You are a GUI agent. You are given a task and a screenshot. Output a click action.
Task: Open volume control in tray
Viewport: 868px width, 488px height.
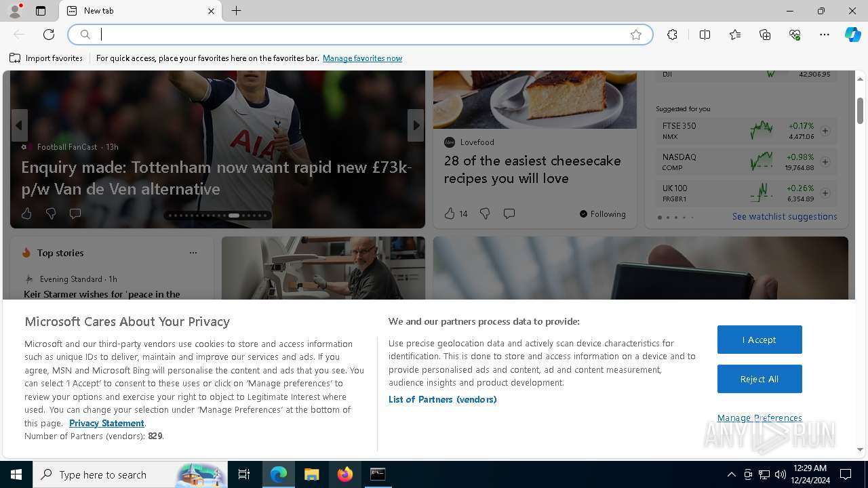tap(781, 474)
